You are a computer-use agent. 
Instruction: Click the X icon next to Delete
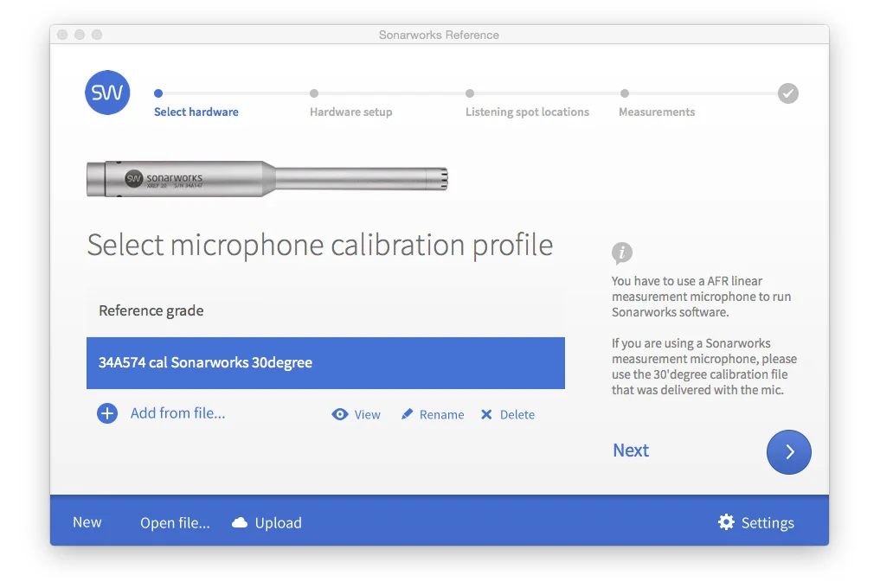pyautogui.click(x=486, y=414)
